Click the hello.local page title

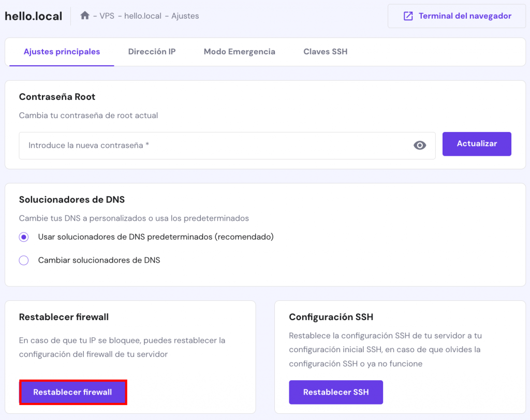(x=33, y=16)
